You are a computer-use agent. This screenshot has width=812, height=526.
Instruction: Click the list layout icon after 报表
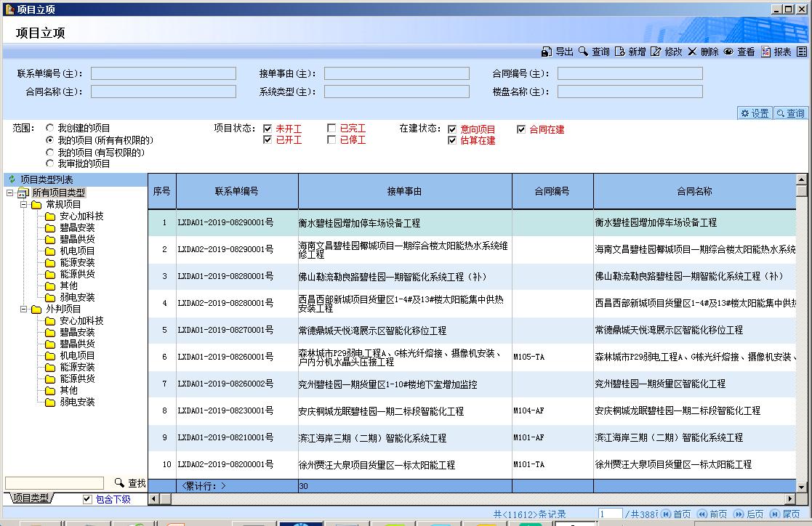[x=802, y=52]
